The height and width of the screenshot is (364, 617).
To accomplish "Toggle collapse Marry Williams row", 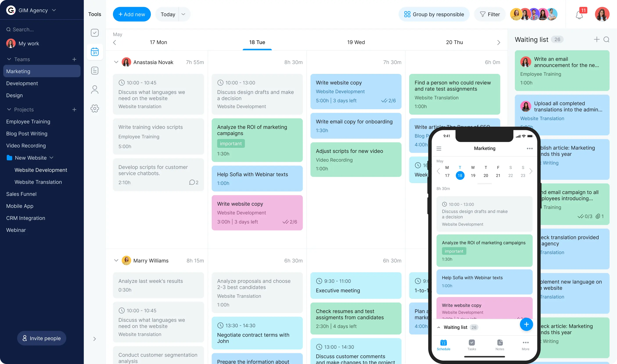I will (116, 261).
